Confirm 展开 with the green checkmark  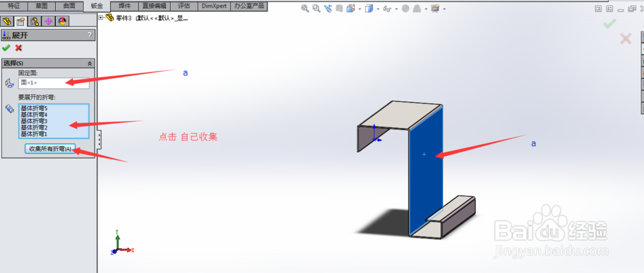[6, 48]
